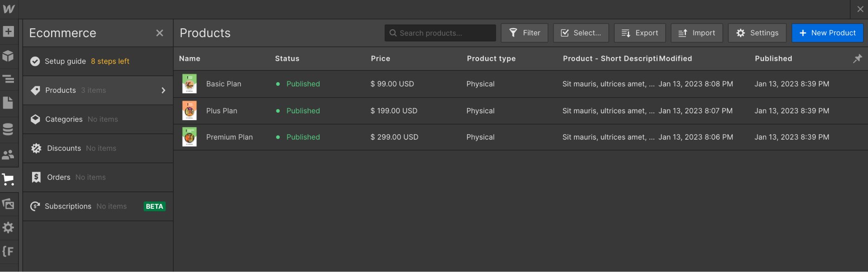Click the Export button
868x272 pixels.
coord(640,33)
